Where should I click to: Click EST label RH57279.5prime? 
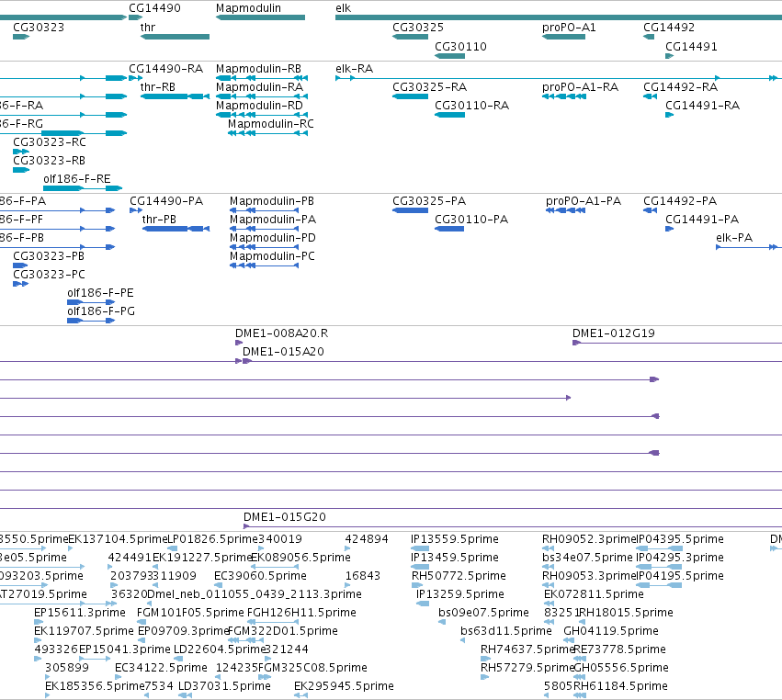527,668
